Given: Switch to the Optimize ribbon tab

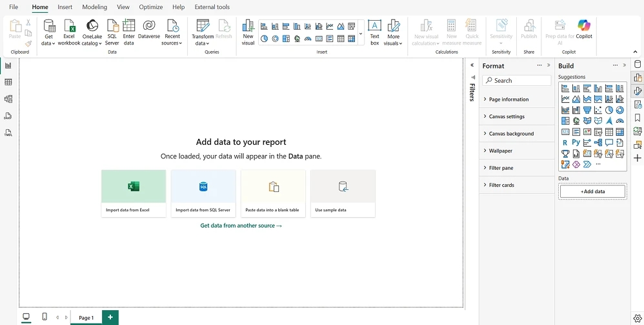Looking at the screenshot, I should pyautogui.click(x=151, y=7).
